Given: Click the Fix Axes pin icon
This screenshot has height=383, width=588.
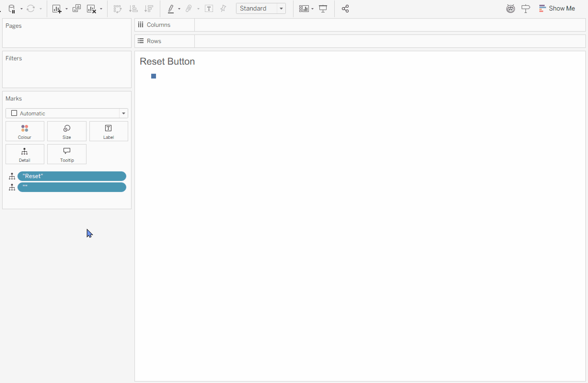Looking at the screenshot, I should pos(223,9).
